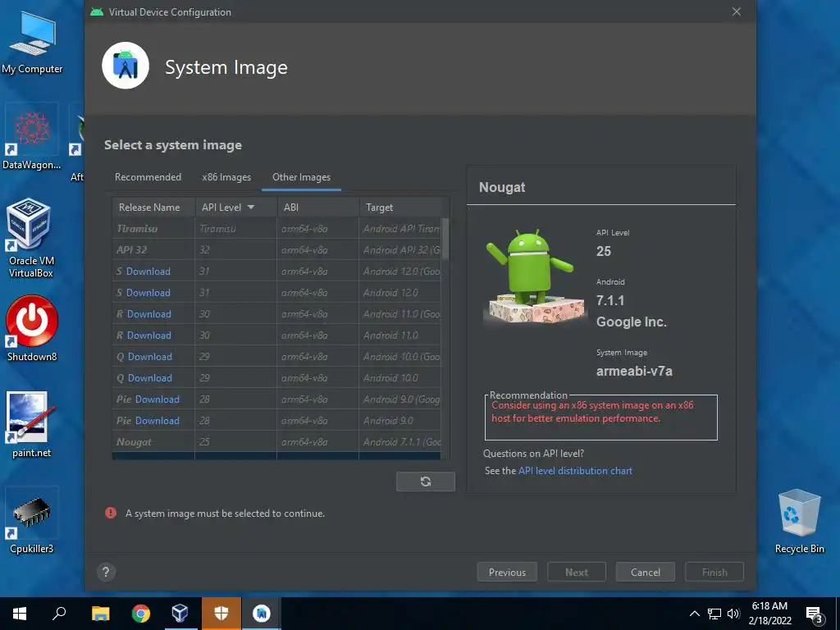This screenshot has height=630, width=840.
Task: Download S image for plain Android 12.0
Action: (148, 293)
